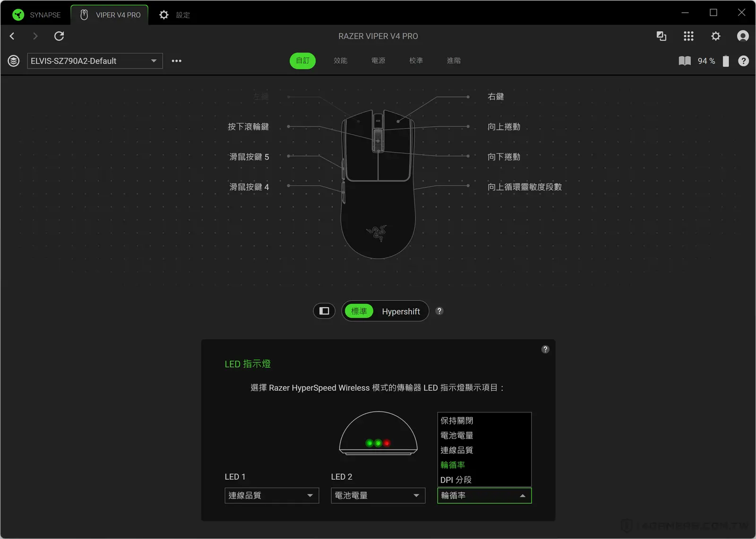The width and height of the screenshot is (756, 539).
Task: Click the RAZER VIPER V4 PRO title
Action: point(378,36)
